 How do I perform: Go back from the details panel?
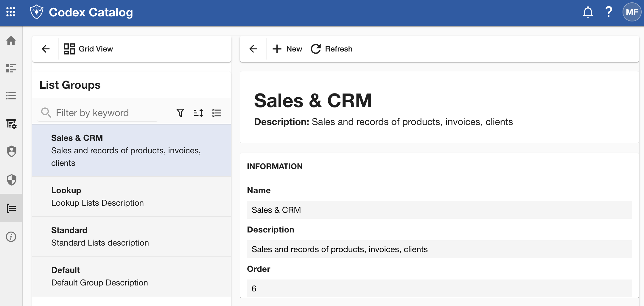pyautogui.click(x=253, y=49)
